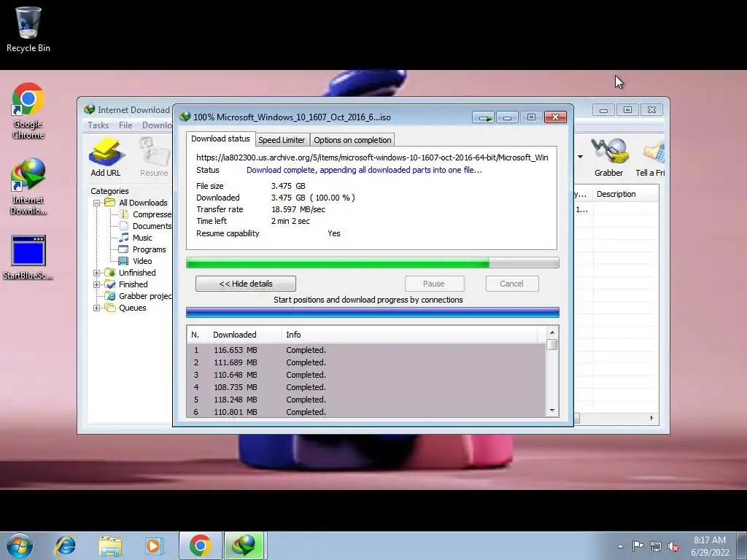Open the toolbar overflow dropdown arrow
747x560 pixels.
click(580, 157)
